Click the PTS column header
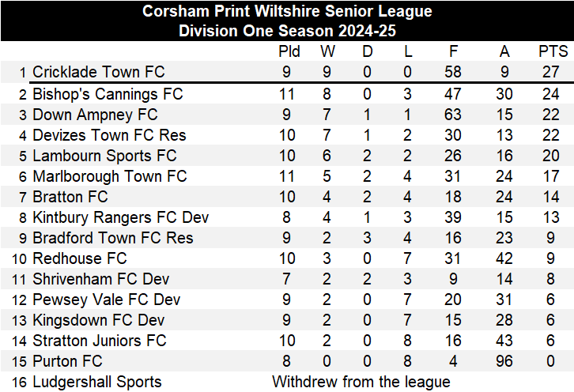Screen dimensions: 574x392 pos(553,52)
